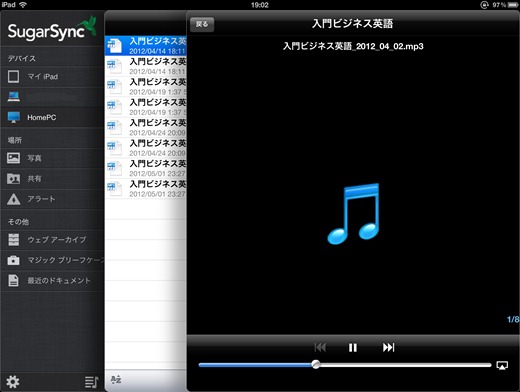Open the AirPlay output icon
The height and width of the screenshot is (392, 520).
tap(502, 365)
